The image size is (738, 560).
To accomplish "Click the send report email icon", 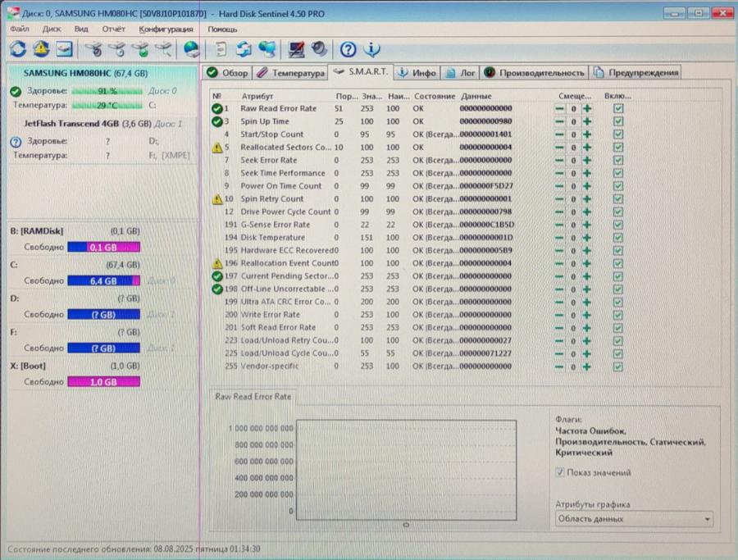I will point(61,49).
